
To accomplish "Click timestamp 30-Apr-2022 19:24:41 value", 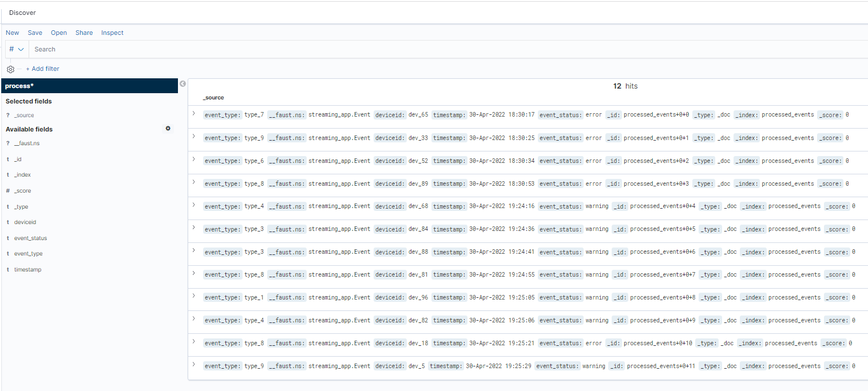I will click(502, 252).
